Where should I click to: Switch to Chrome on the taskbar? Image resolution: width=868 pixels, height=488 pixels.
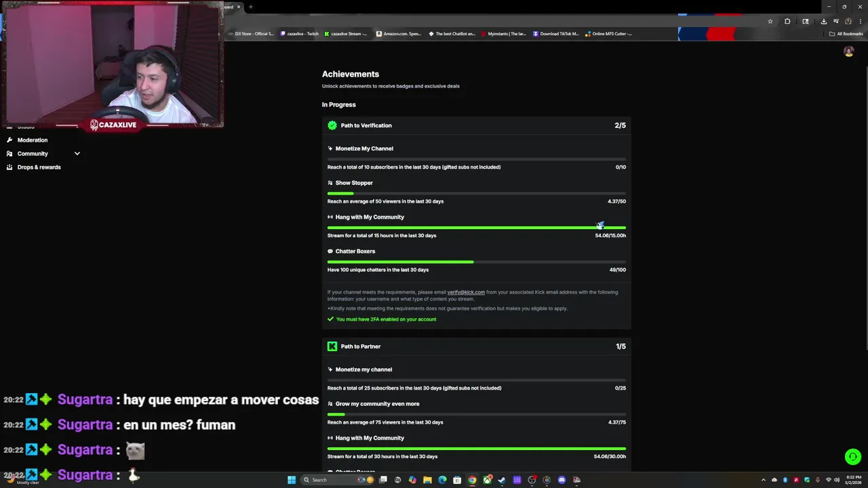(472, 480)
